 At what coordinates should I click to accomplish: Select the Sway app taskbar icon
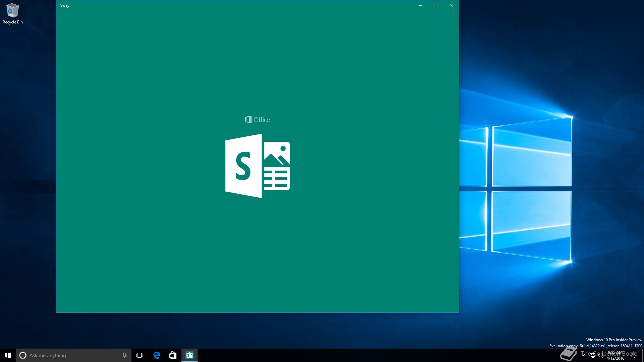coord(190,355)
